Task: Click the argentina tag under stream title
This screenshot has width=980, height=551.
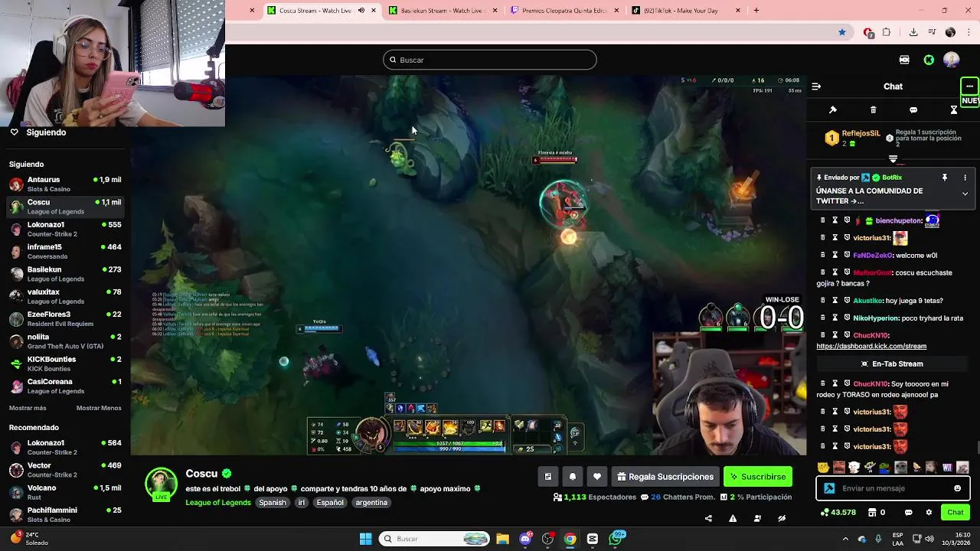Action: pos(371,503)
